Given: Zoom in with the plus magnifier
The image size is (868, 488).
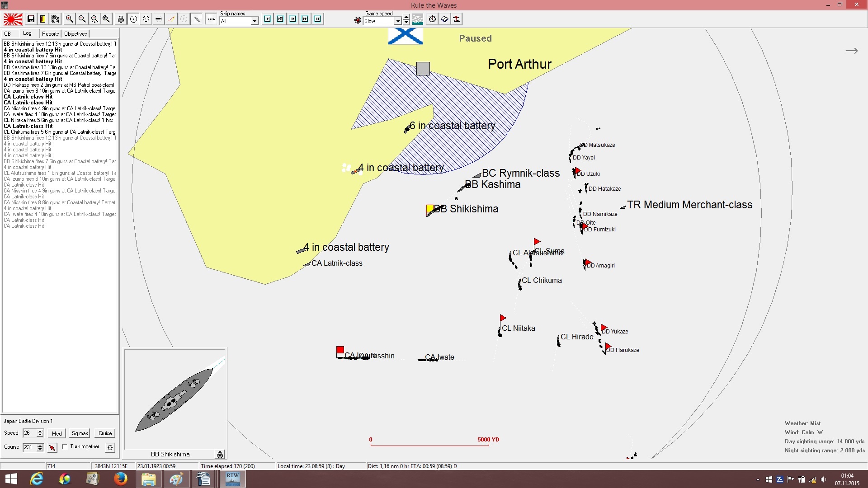Looking at the screenshot, I should [69, 19].
